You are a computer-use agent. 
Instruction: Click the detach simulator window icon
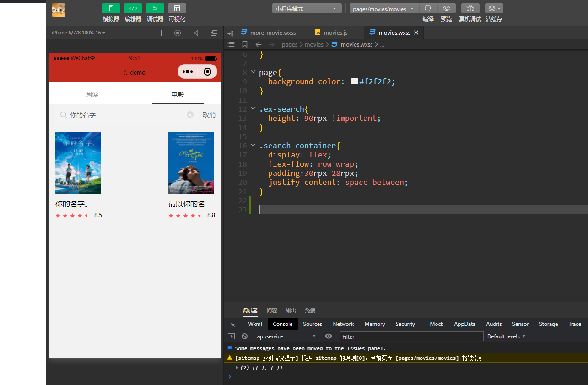click(214, 33)
